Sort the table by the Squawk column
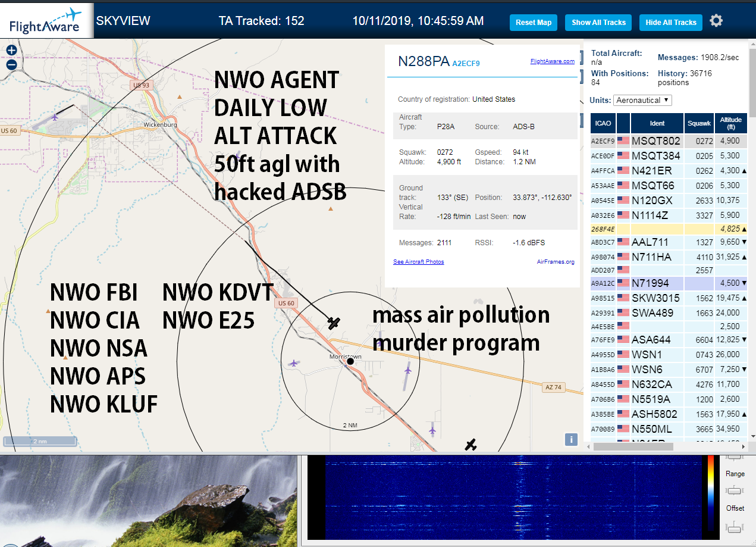This screenshot has width=756, height=547. pos(699,123)
